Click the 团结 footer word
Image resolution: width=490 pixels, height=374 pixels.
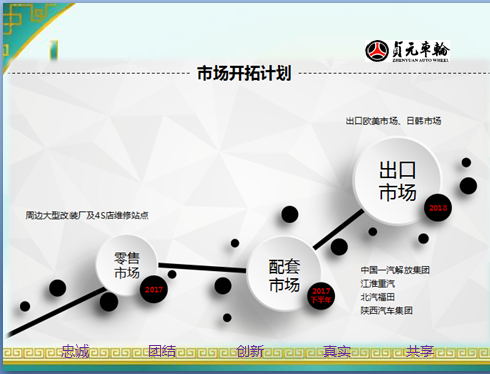point(162,351)
